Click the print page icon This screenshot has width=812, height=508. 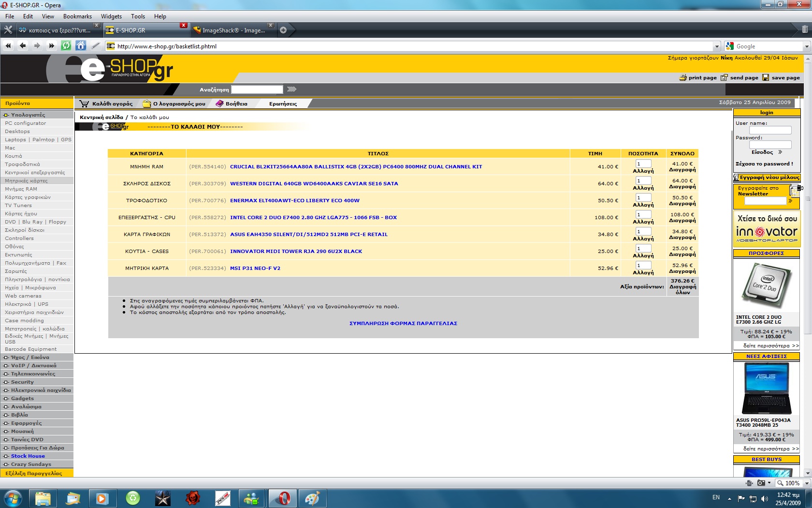[x=683, y=77]
